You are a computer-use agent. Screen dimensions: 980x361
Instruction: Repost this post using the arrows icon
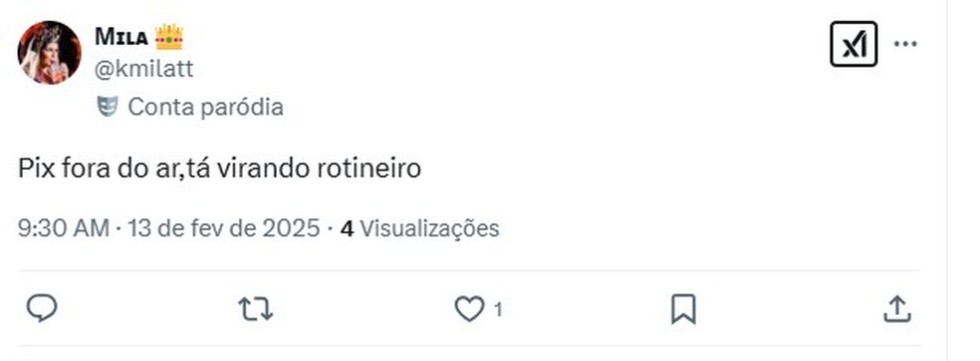(x=256, y=309)
